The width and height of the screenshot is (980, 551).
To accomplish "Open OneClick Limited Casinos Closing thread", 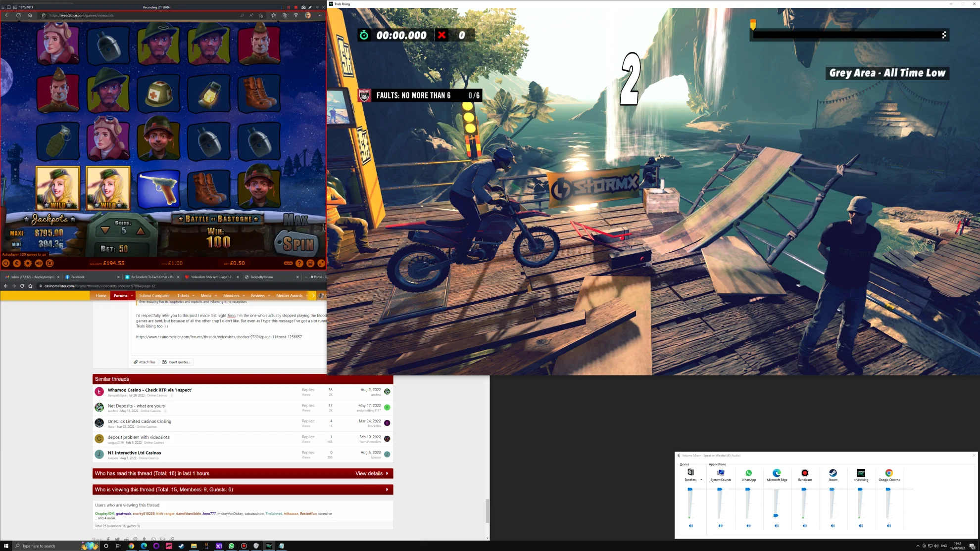I will point(140,422).
